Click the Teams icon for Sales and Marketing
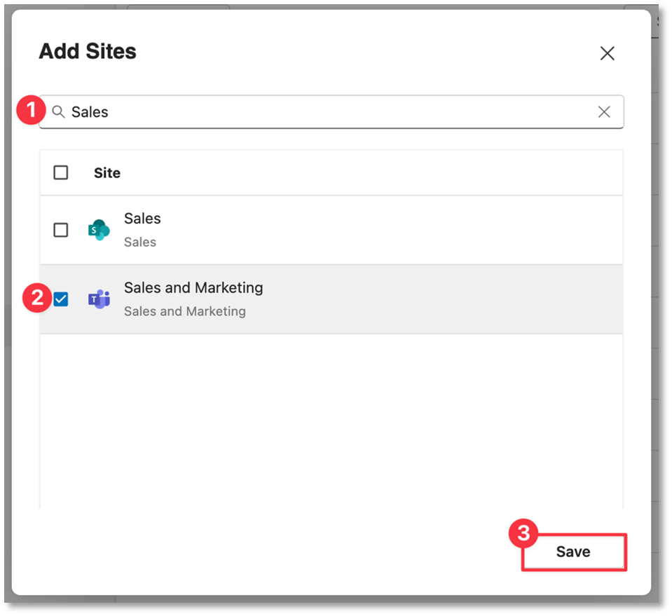 pyautogui.click(x=99, y=299)
